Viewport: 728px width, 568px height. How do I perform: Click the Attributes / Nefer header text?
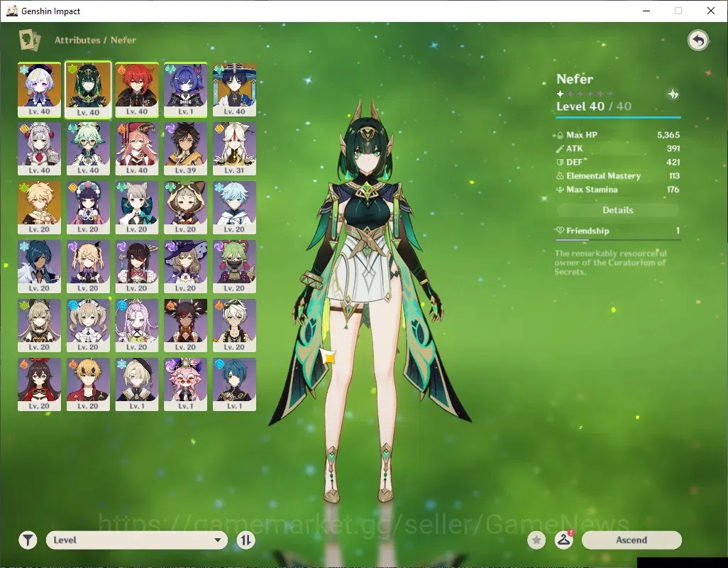(95, 40)
